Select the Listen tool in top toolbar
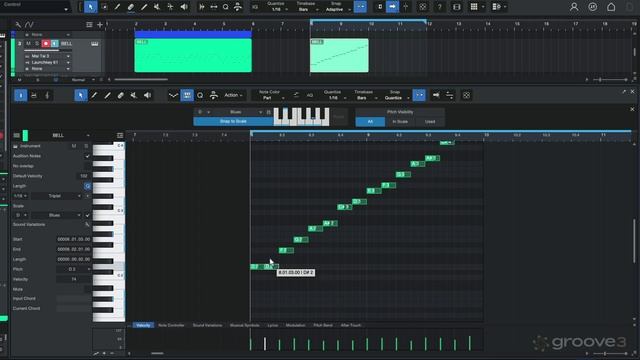 [x=184, y=7]
